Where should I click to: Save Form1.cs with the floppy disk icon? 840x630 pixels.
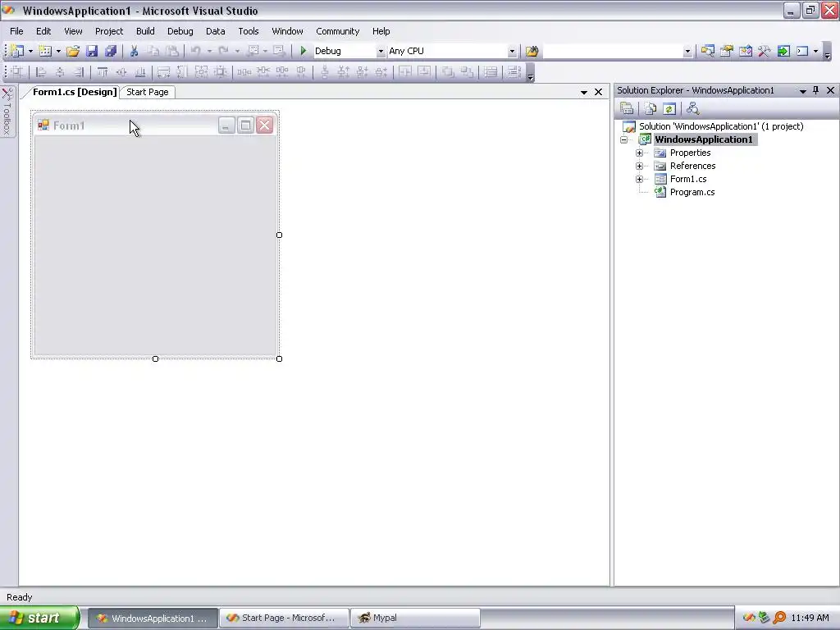92,51
